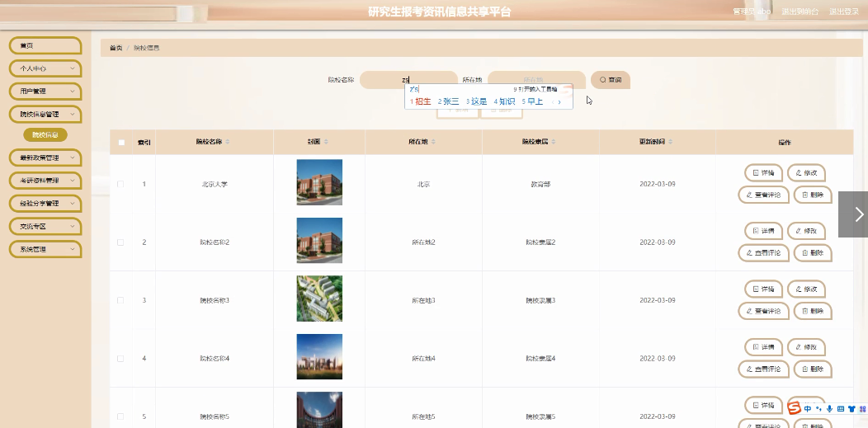Click the 查询 search button
The width and height of the screenshot is (868, 428).
611,80
